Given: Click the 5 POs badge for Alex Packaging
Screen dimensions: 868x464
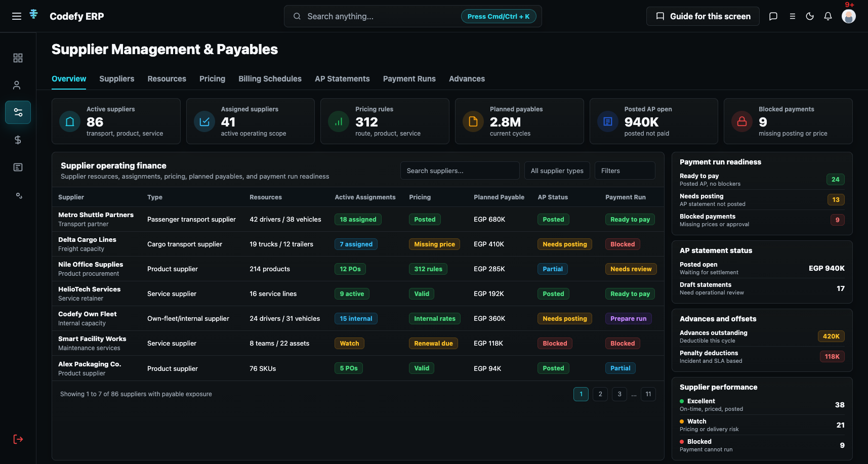Looking at the screenshot, I should [349, 368].
